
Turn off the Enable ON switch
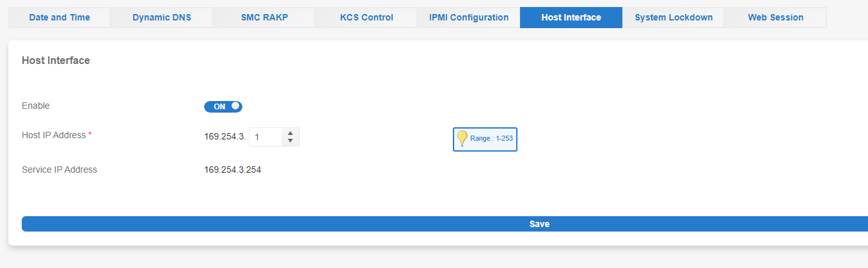(x=223, y=107)
